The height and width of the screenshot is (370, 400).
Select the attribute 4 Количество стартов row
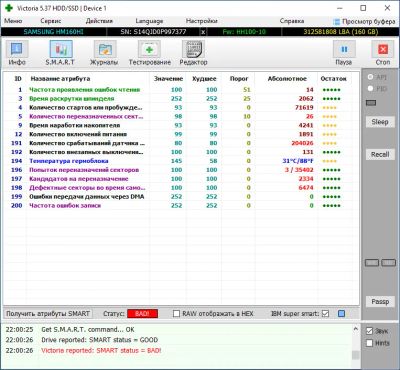coord(181,108)
